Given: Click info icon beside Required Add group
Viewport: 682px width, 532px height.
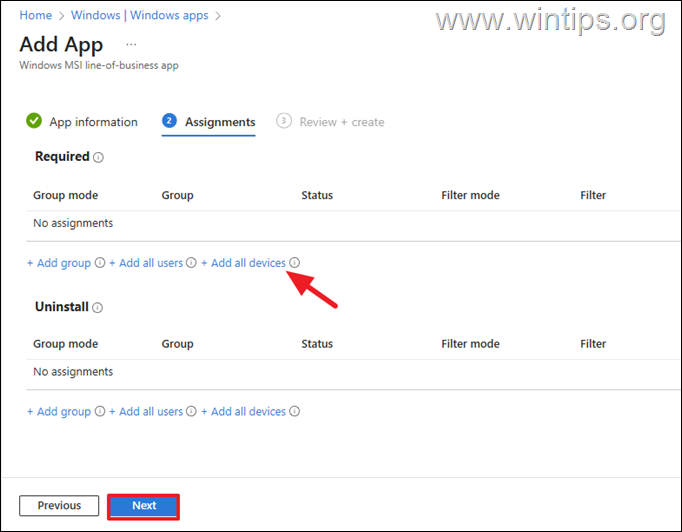Looking at the screenshot, I should [100, 263].
